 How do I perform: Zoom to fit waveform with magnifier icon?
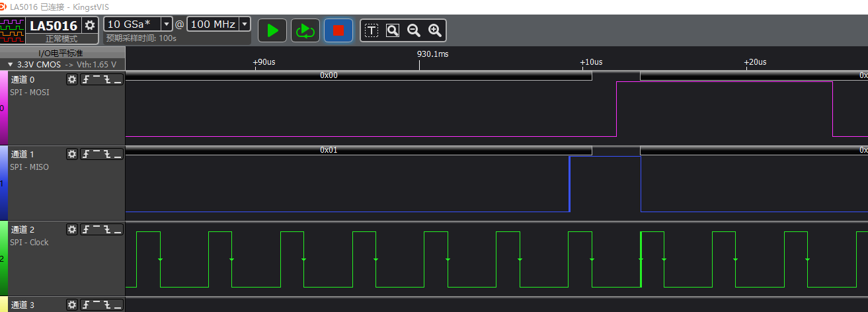pos(393,30)
